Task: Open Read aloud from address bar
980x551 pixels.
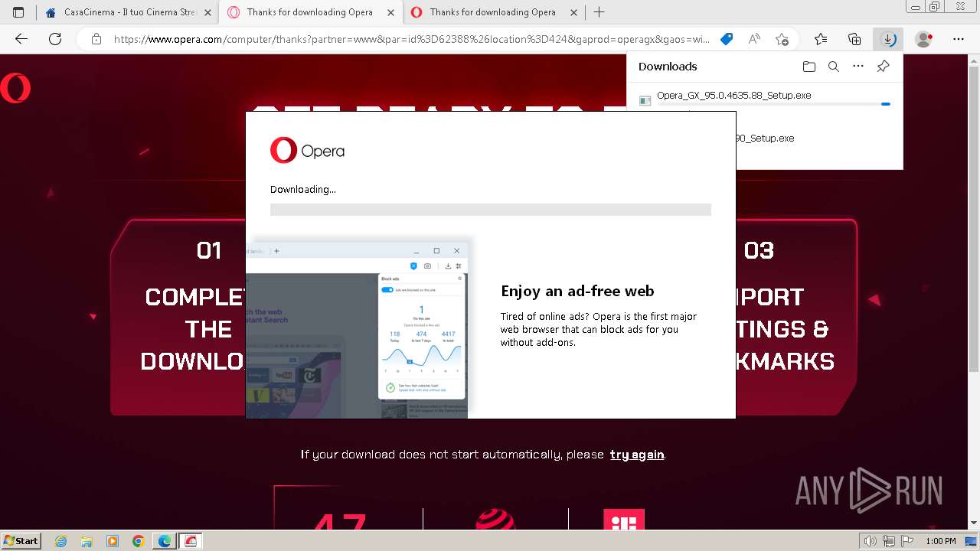Action: coord(754,39)
